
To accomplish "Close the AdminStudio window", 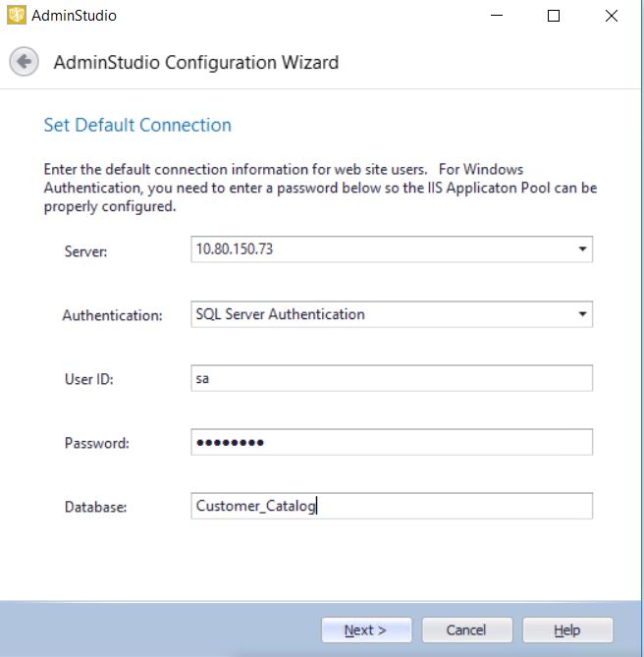I will (612, 16).
